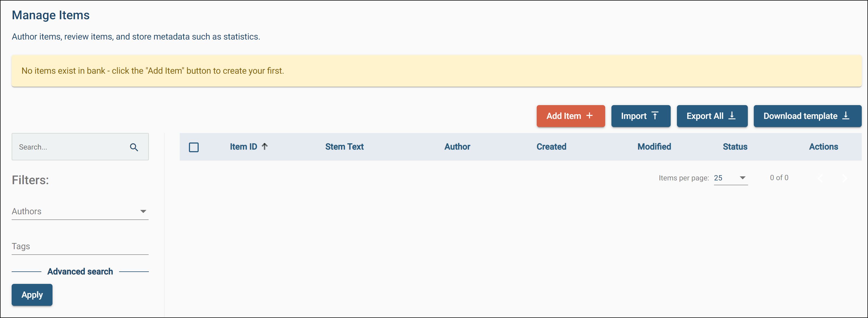Viewport: 868px width, 318px height.
Task: Click the Add Item button label
Action: (564, 116)
